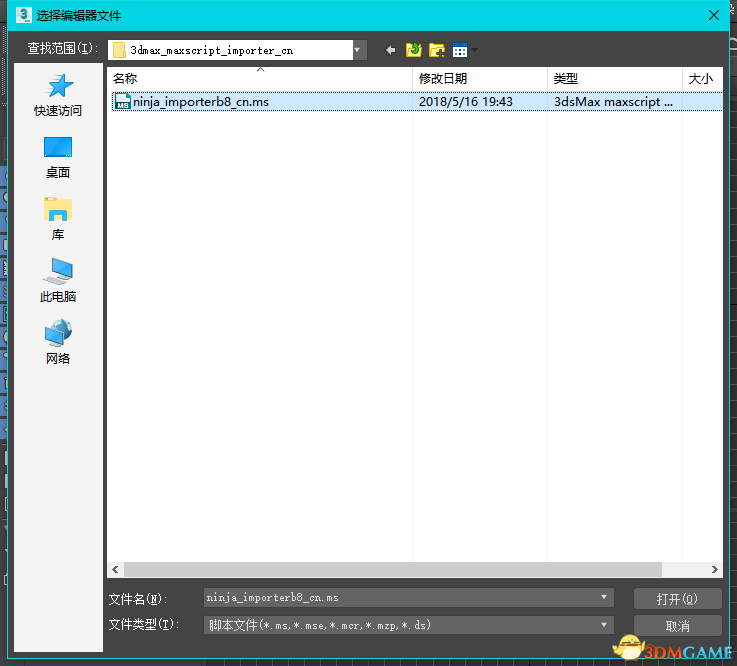
Task: Click the back arrow navigation icon
Action: click(390, 50)
